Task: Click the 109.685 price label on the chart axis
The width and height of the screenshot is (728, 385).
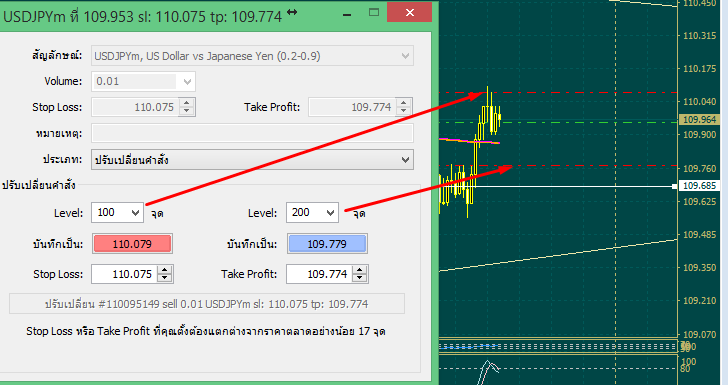Action: (700, 186)
